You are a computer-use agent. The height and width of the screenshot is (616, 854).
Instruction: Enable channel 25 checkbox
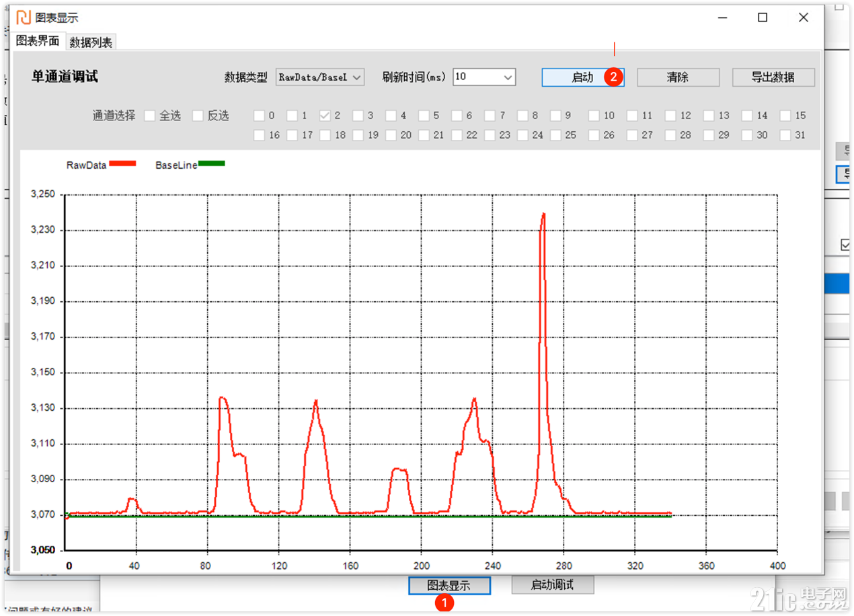click(x=556, y=135)
